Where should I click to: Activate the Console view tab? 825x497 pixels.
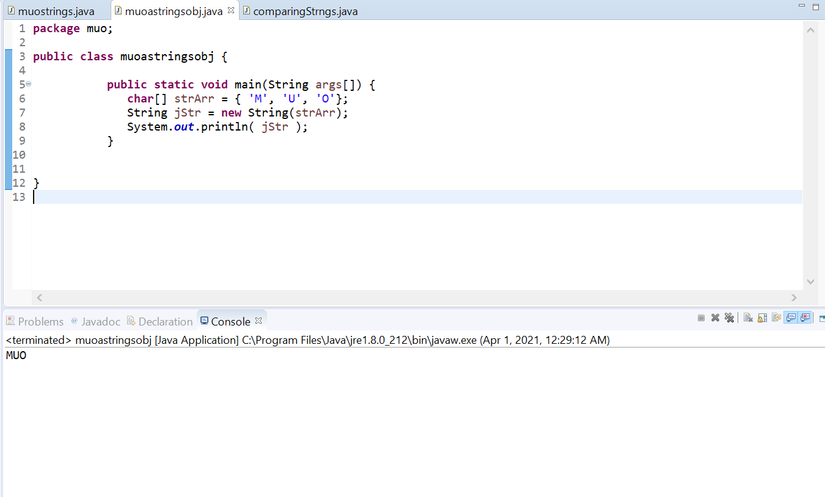pos(225,321)
